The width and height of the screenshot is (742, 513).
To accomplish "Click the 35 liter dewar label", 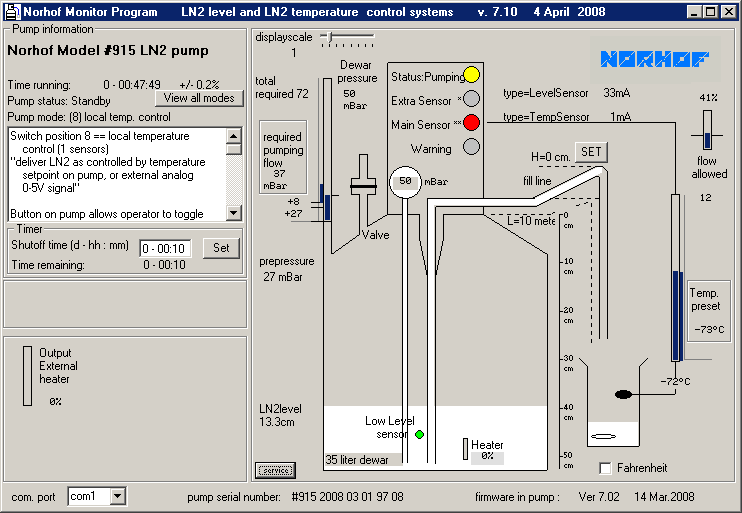I will [357, 460].
